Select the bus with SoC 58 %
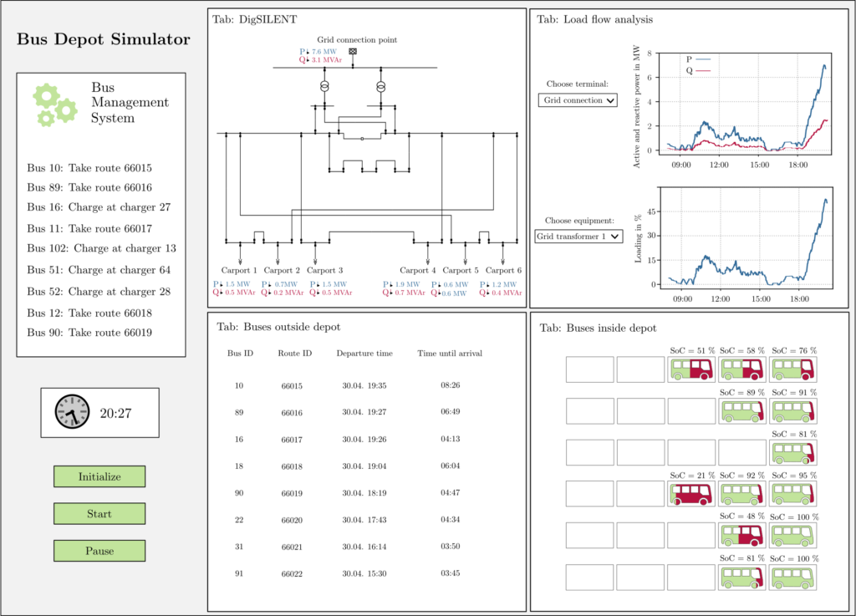The image size is (856, 616). 741,369
